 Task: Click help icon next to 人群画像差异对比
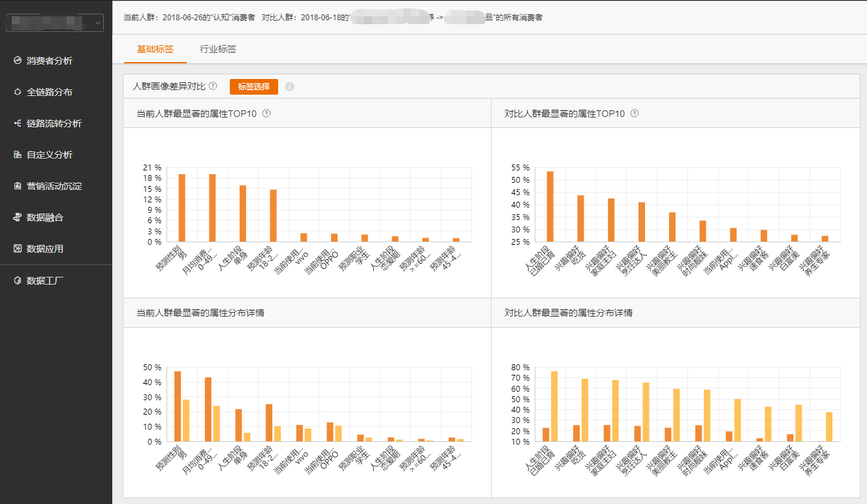coord(213,86)
